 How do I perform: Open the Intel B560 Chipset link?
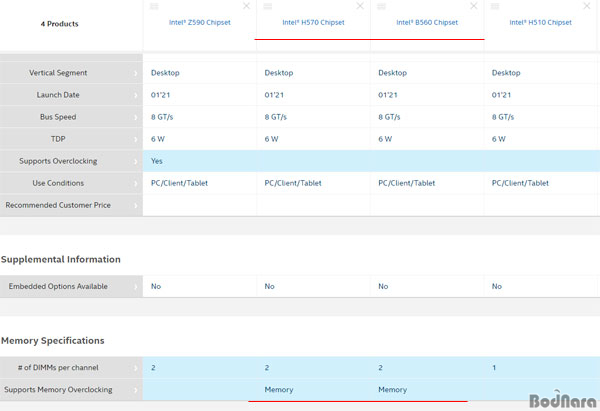(x=427, y=23)
